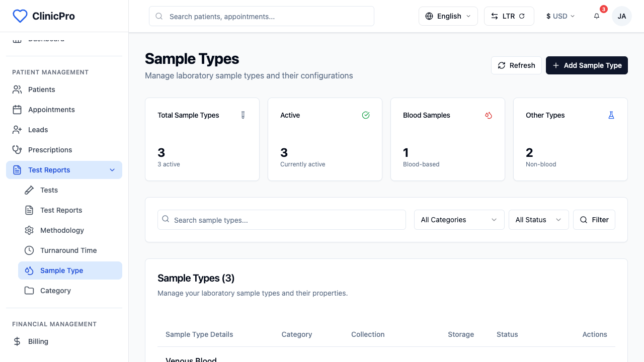
Task: Open Prescriptions in sidebar
Action: tap(64, 150)
